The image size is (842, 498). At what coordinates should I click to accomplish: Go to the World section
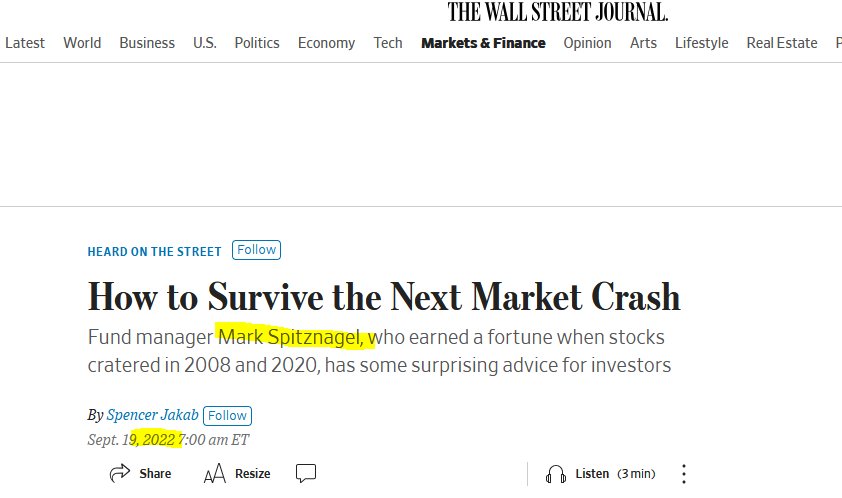[x=82, y=43]
